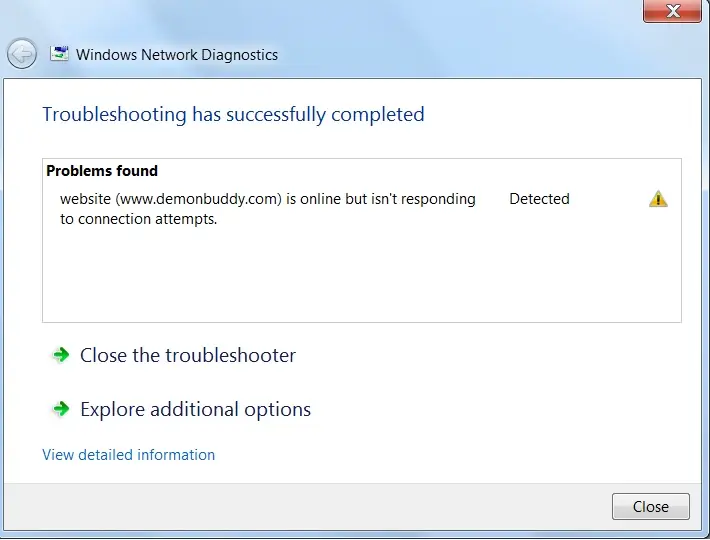Select the demonbuddy.com problem description text
Screen dimensions: 710x540
pyautogui.click(x=268, y=209)
